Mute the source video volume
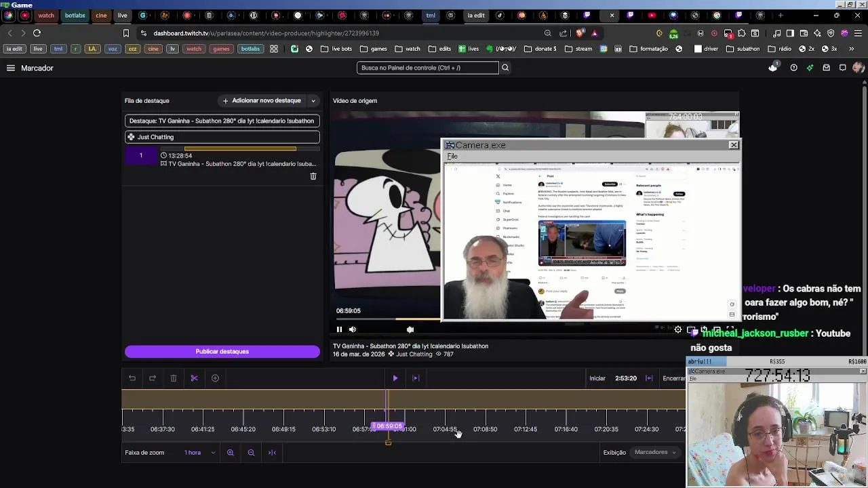868x488 pixels. tap(353, 329)
